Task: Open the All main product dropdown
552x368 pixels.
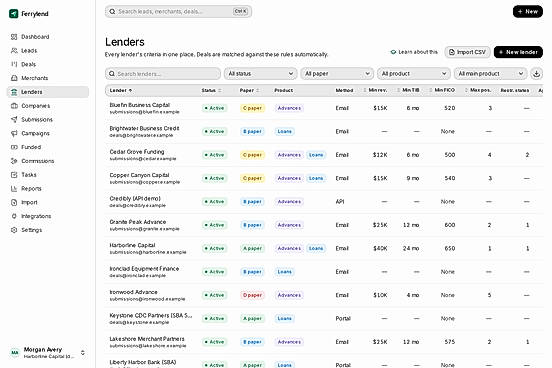Action: coord(490,74)
